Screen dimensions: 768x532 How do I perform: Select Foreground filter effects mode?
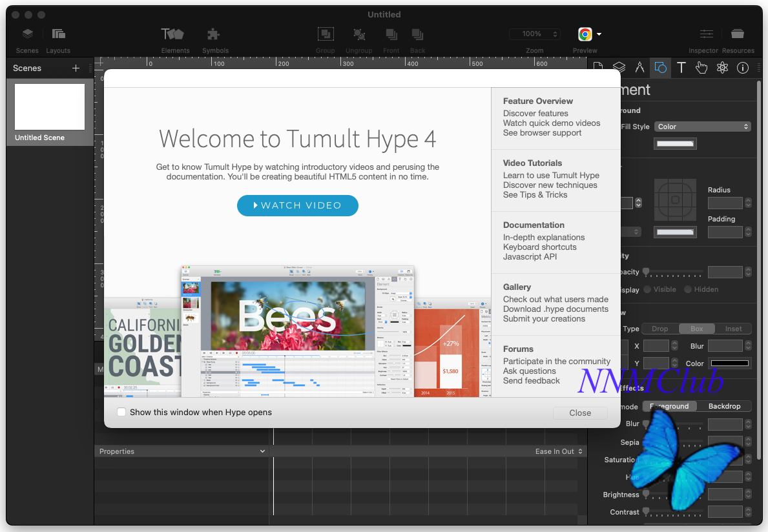coord(670,406)
